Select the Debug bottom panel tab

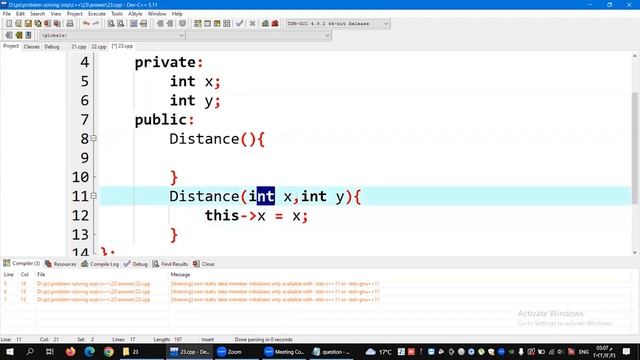click(136, 264)
